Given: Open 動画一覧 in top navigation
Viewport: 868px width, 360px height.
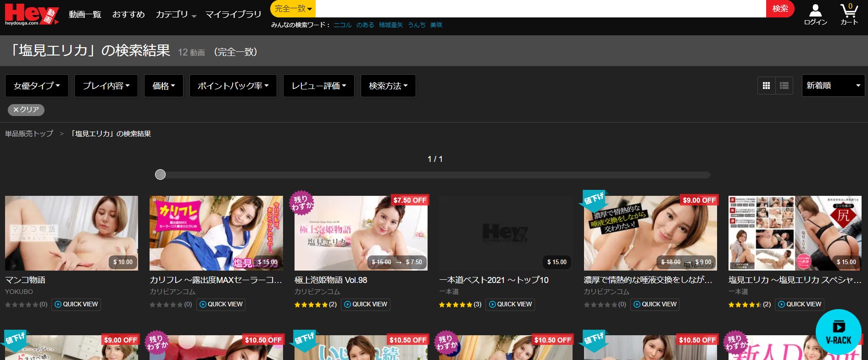Looking at the screenshot, I should (x=85, y=15).
